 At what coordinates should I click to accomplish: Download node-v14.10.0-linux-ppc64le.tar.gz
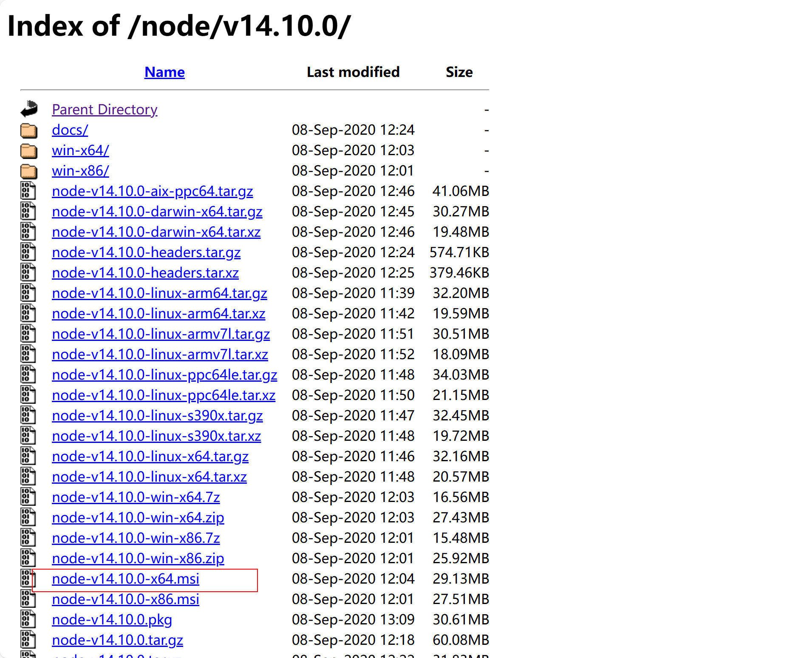coord(164,375)
